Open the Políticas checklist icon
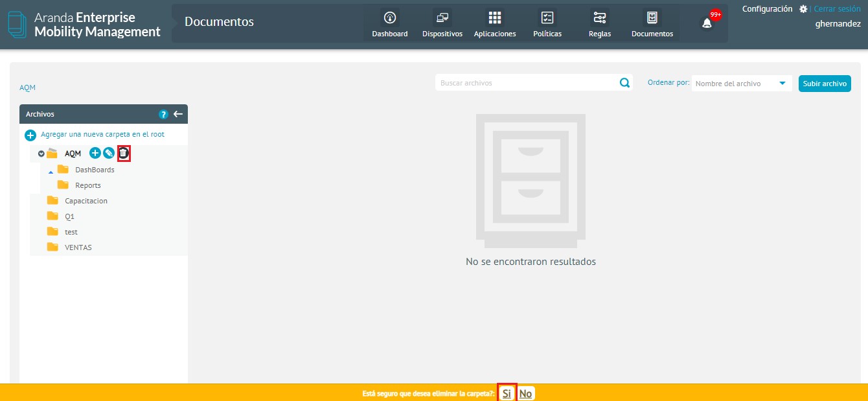The width and height of the screenshot is (868, 401). (x=547, y=17)
